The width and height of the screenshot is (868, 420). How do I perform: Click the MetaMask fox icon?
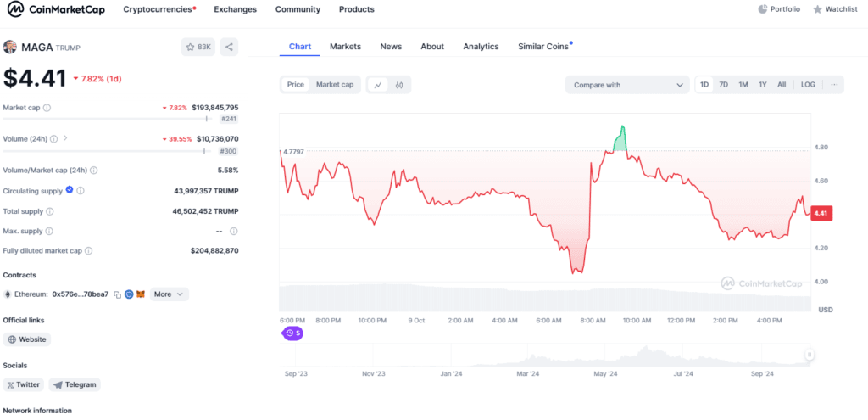(x=141, y=294)
